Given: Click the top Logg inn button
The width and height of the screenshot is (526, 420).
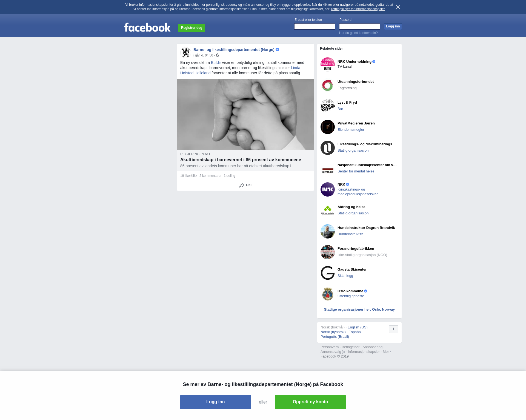Looking at the screenshot, I should pyautogui.click(x=393, y=27).
